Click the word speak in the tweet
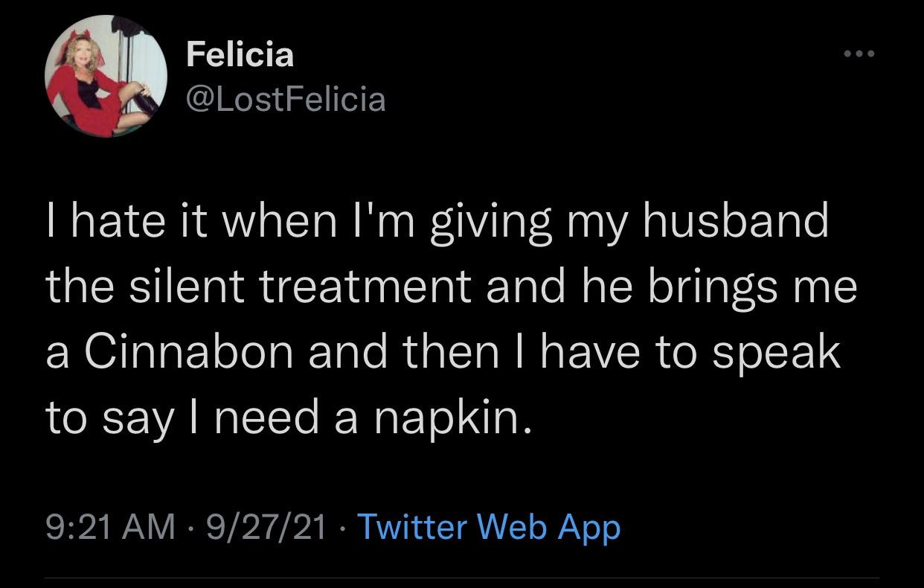The width and height of the screenshot is (924, 588). [x=776, y=352]
